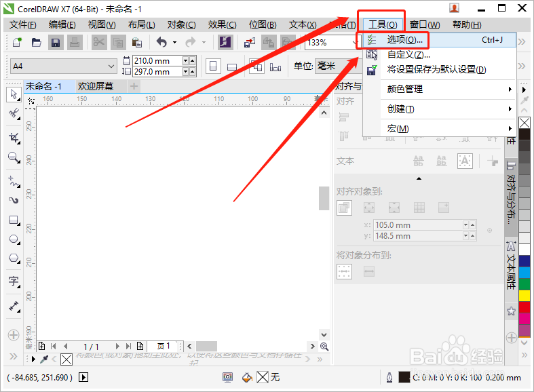
Task: Expand the 创建 submenu
Action: click(x=449, y=109)
